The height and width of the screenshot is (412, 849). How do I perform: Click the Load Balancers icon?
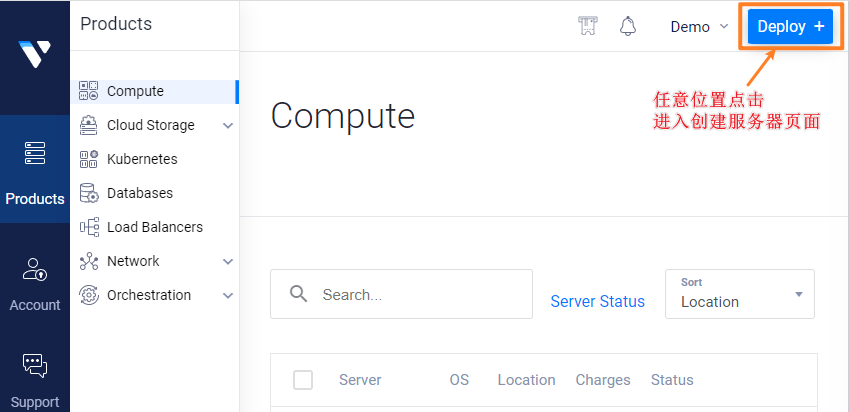[x=89, y=227]
